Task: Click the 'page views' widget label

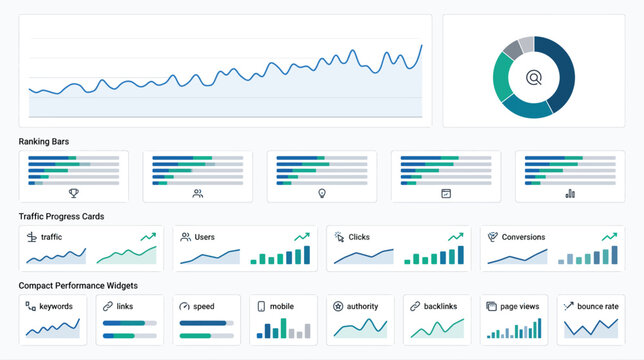Action: pos(520,306)
